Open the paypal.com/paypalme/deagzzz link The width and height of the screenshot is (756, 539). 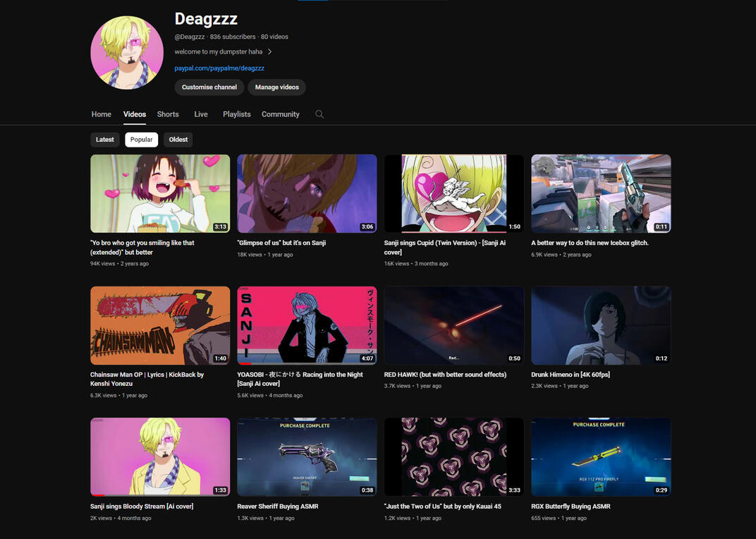coord(219,68)
